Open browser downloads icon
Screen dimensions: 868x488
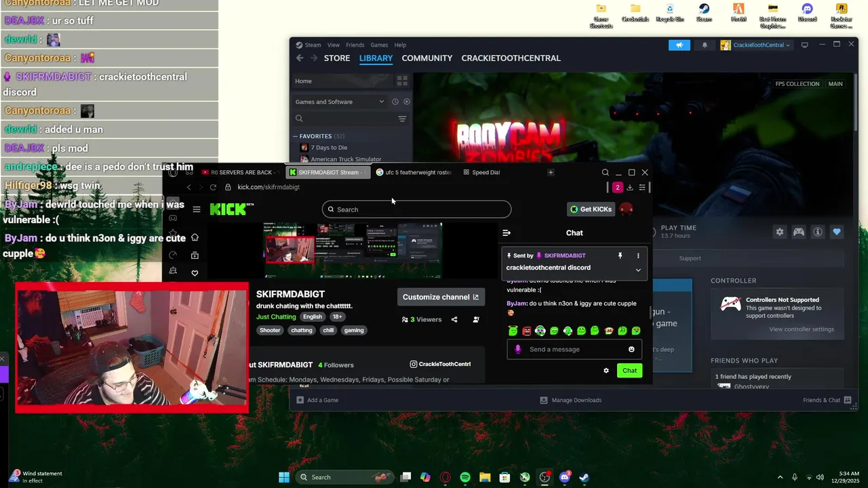pyautogui.click(x=630, y=187)
